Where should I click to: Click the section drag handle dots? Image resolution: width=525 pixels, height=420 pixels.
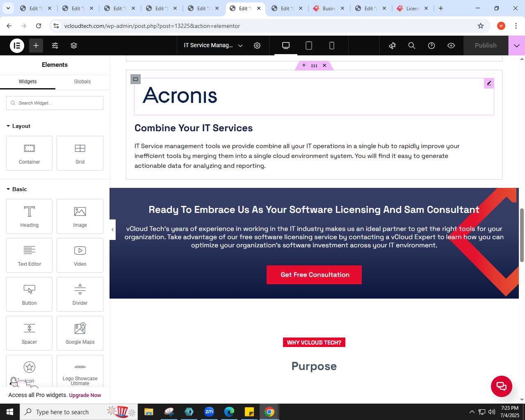click(x=314, y=66)
